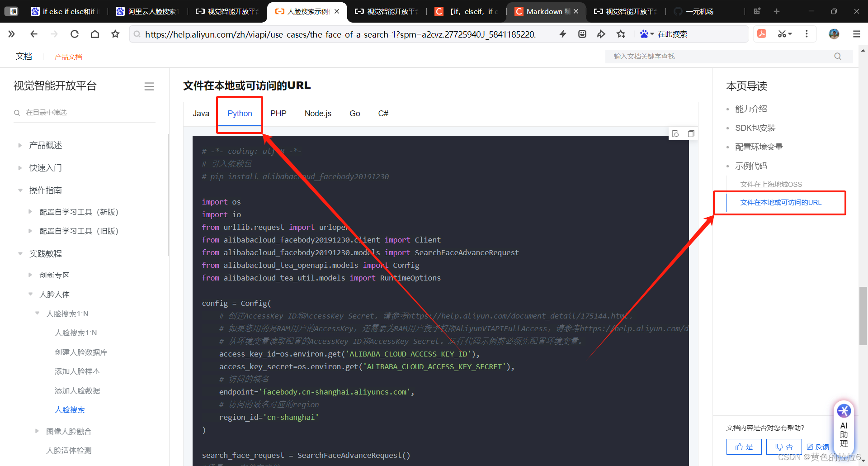This screenshot has width=868, height=466.
Task: Select the PHP code tab
Action: (278, 114)
